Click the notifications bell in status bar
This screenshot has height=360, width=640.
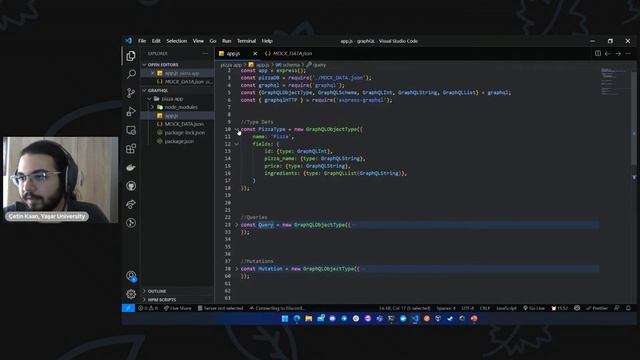tap(628, 308)
